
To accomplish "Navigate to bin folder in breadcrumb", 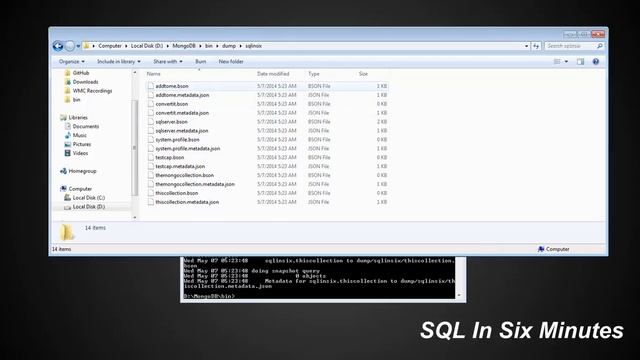I will pyautogui.click(x=209, y=46).
